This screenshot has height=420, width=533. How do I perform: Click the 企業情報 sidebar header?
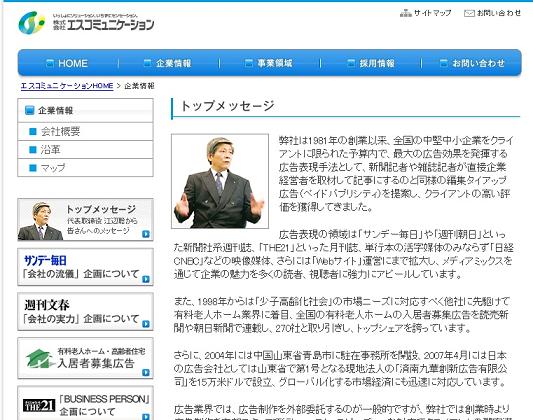pos(85,110)
